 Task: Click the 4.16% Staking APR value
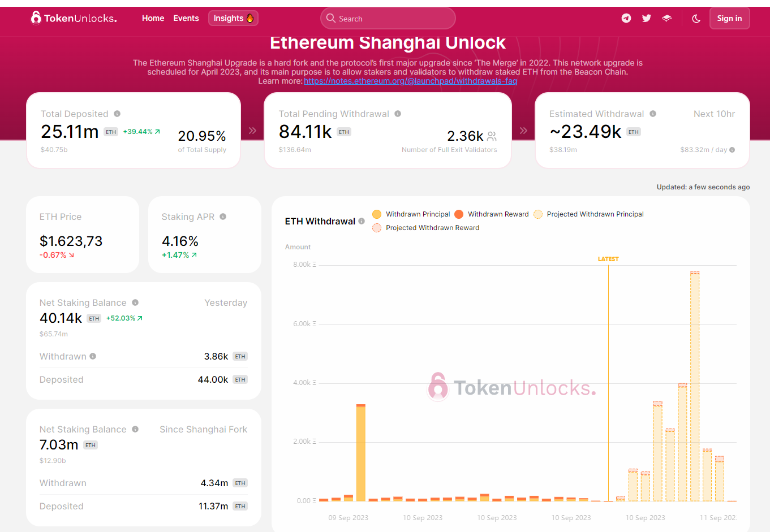180,241
